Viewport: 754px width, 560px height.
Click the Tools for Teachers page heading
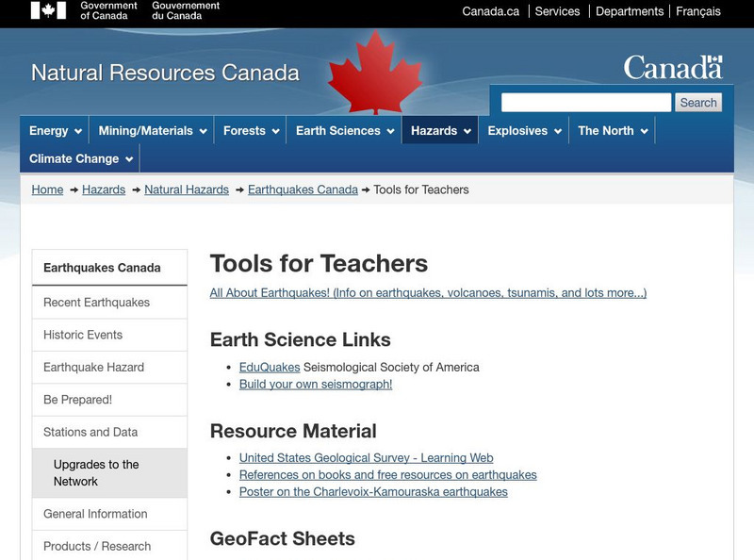(x=319, y=264)
